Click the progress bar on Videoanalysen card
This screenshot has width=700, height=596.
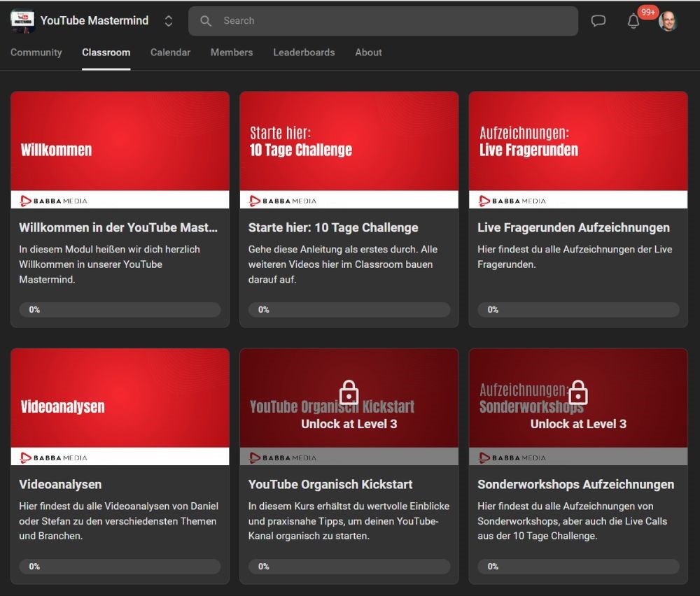tap(119, 567)
